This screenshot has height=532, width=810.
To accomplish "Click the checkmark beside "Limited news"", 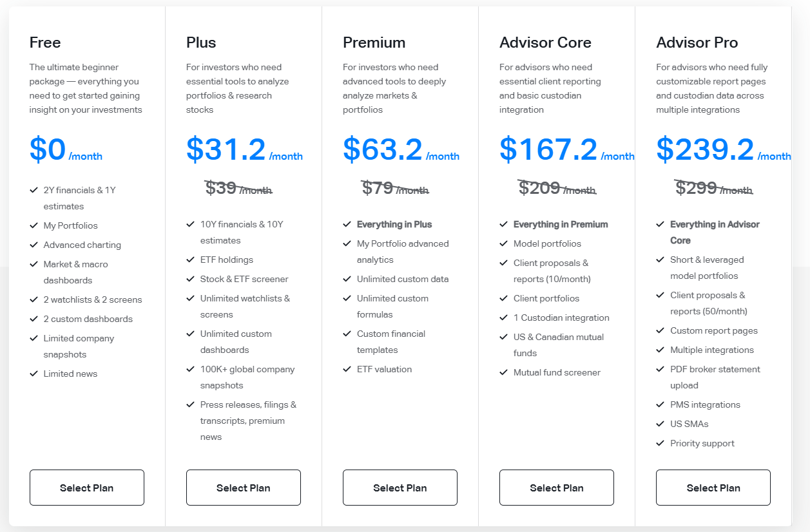I will coord(34,374).
